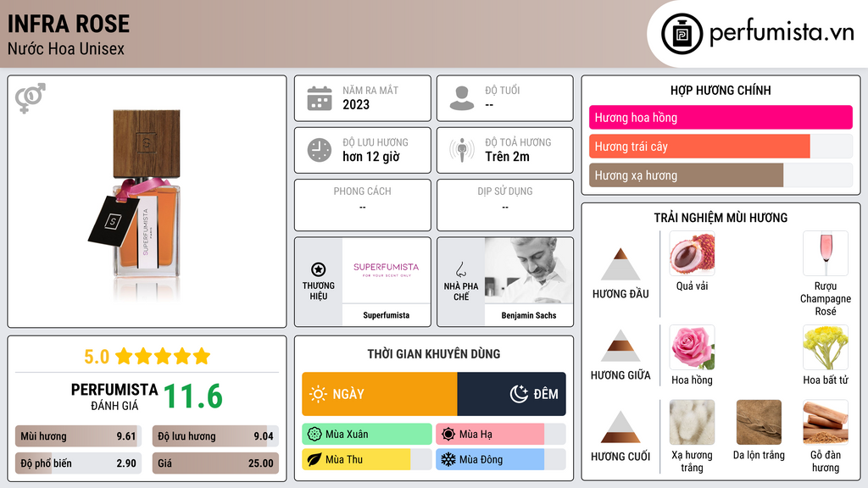Click the Quả vải note thumbnail
Viewport: 868px width, 488px height.
tap(692, 253)
